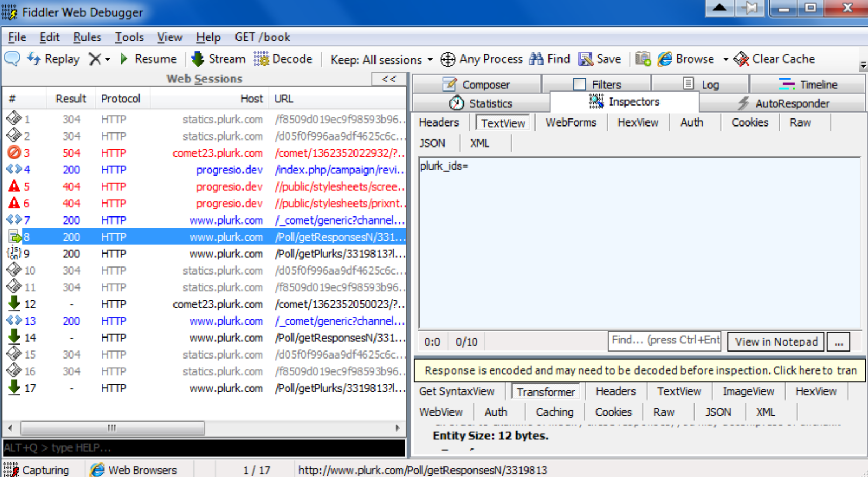This screenshot has height=477, width=868.
Task: Open the View menu
Action: (170, 37)
